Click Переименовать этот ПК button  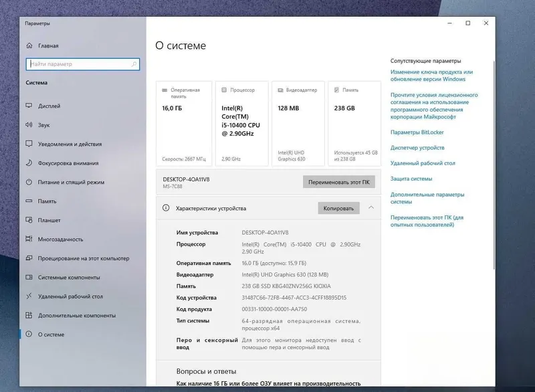pyautogui.click(x=339, y=182)
